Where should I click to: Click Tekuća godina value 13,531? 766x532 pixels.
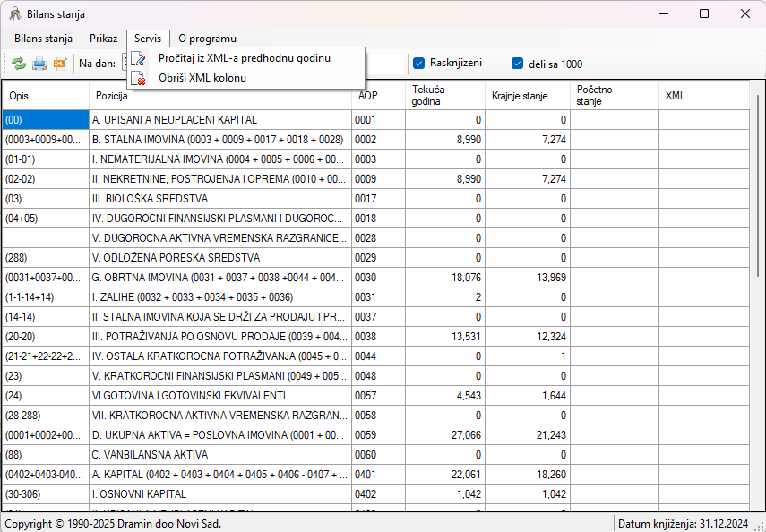tap(445, 337)
